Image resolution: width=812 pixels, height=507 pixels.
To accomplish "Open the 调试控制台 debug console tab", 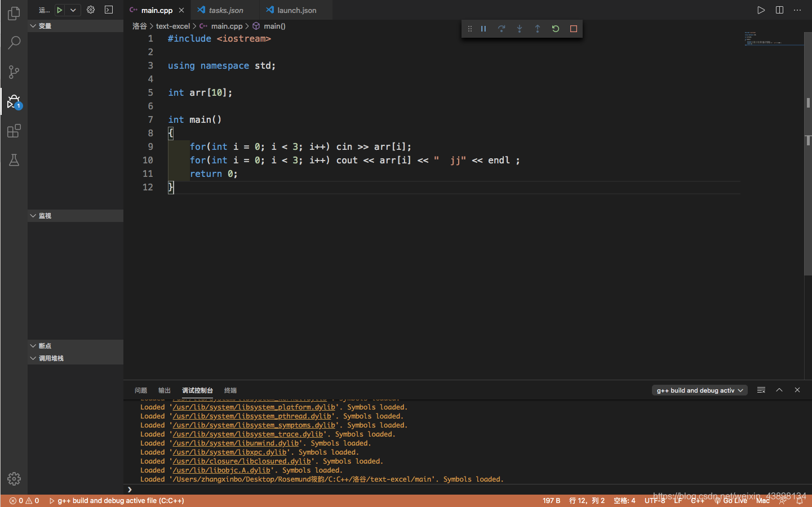I will coord(197,390).
